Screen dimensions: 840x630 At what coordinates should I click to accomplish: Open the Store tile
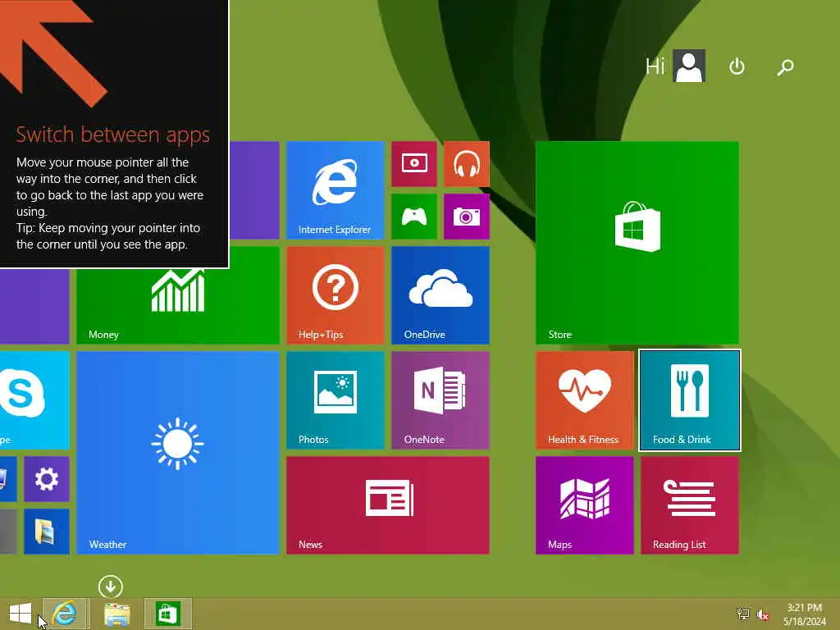click(637, 243)
